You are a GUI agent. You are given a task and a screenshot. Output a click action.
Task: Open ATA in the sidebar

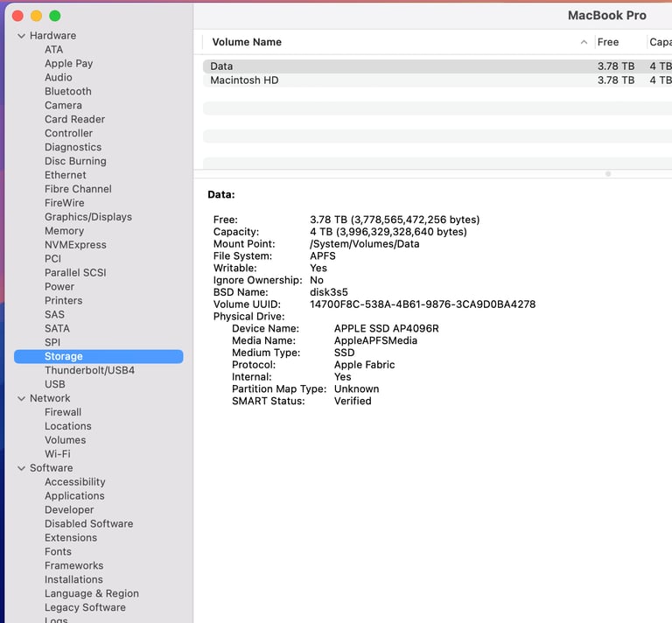pyautogui.click(x=53, y=50)
